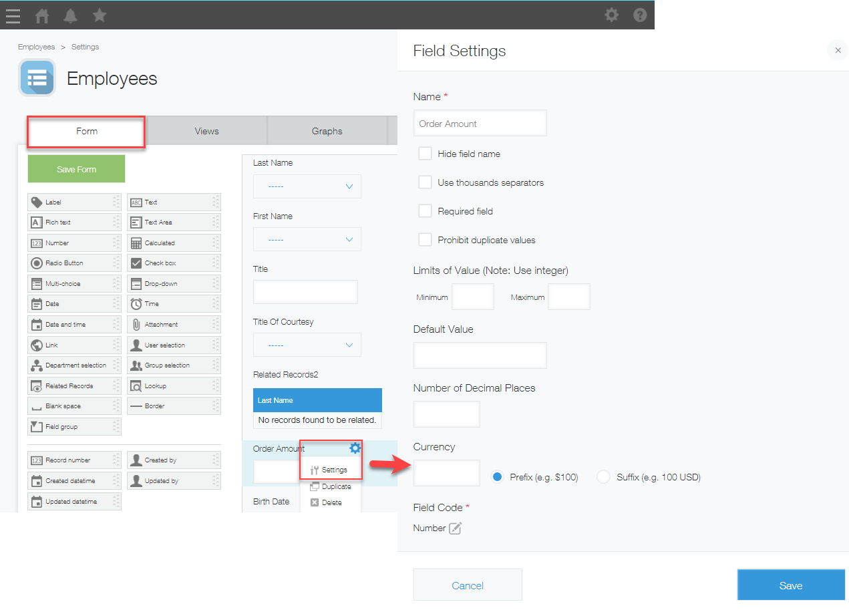The height and width of the screenshot is (616, 849).
Task: Open the help question mark
Action: pos(640,15)
